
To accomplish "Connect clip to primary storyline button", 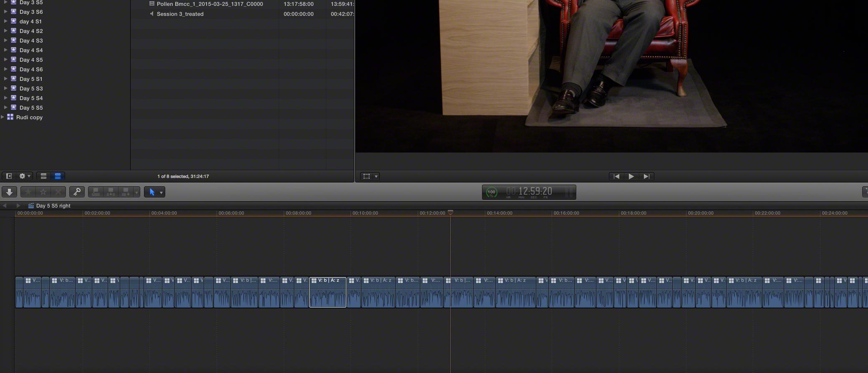I will [x=96, y=192].
